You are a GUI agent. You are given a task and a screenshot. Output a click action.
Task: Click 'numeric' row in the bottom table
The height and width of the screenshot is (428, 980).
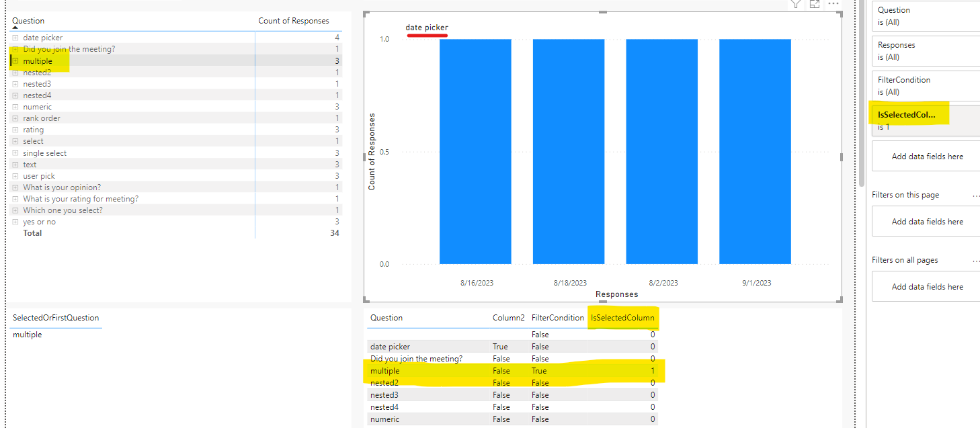point(513,419)
